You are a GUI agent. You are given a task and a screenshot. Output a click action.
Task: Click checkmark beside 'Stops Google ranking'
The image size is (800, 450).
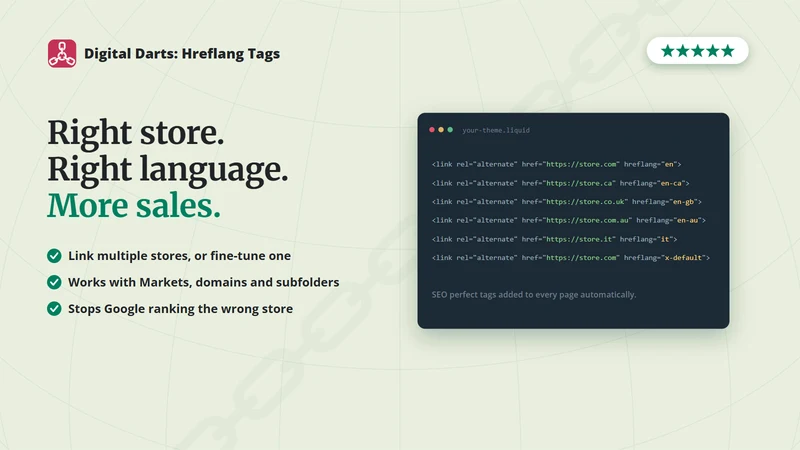54,309
